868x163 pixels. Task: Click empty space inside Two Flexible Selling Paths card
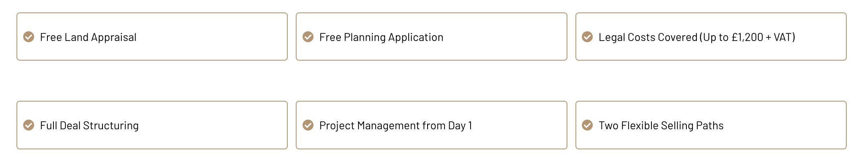[784, 125]
